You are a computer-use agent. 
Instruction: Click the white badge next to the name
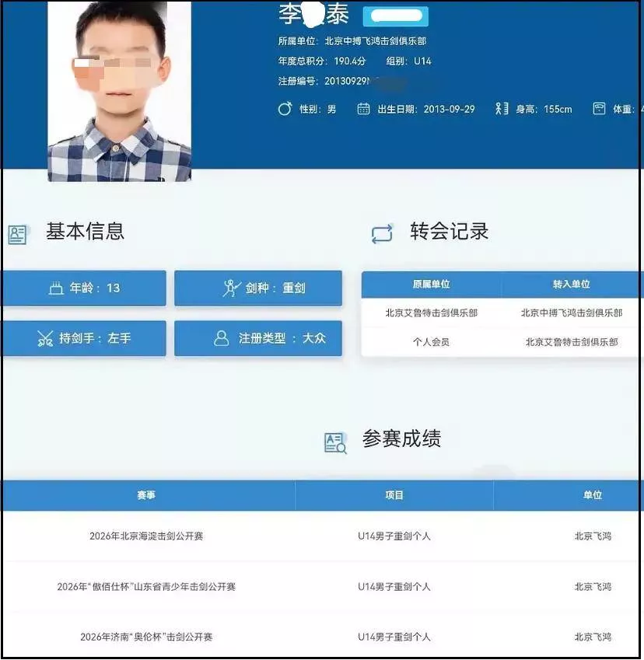click(395, 16)
